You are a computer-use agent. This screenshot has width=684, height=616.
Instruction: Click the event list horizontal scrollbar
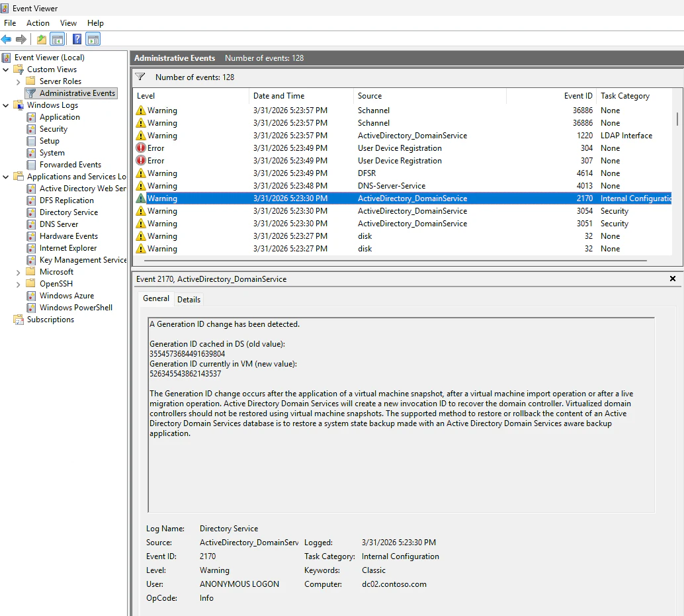click(x=395, y=261)
